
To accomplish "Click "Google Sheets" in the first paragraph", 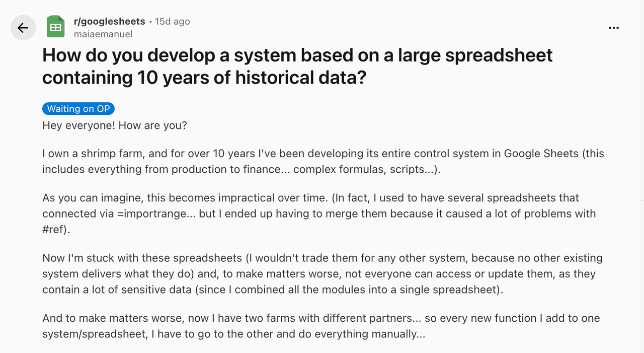I will (x=541, y=154).
